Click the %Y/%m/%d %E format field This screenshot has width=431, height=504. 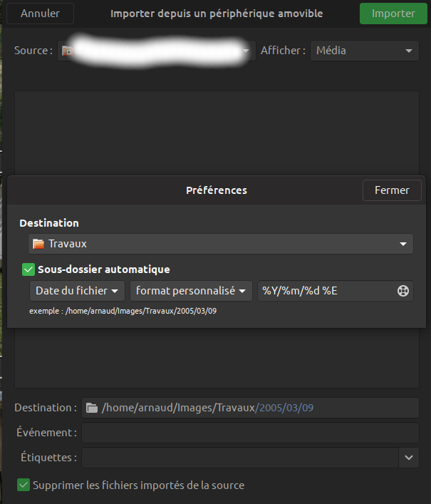pyautogui.click(x=328, y=291)
